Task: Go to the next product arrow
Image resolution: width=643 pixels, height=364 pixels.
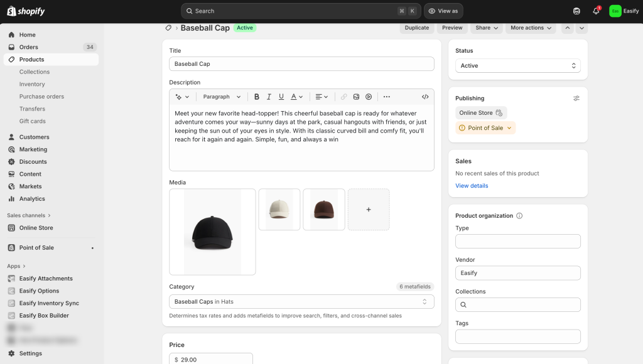Action: 581,28
